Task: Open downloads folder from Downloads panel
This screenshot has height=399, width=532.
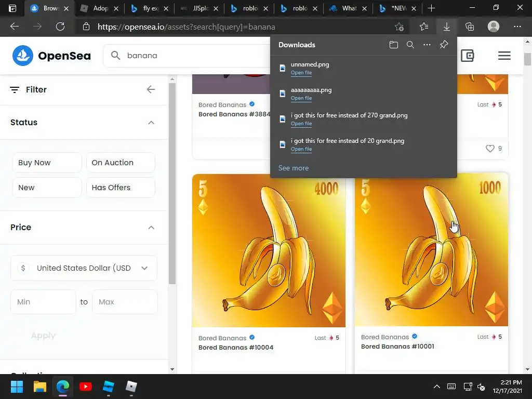Action: [x=394, y=45]
